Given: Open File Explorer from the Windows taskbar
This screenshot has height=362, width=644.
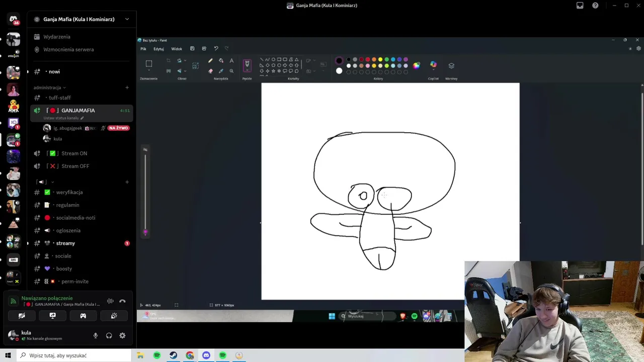Looking at the screenshot, I should (x=140, y=355).
